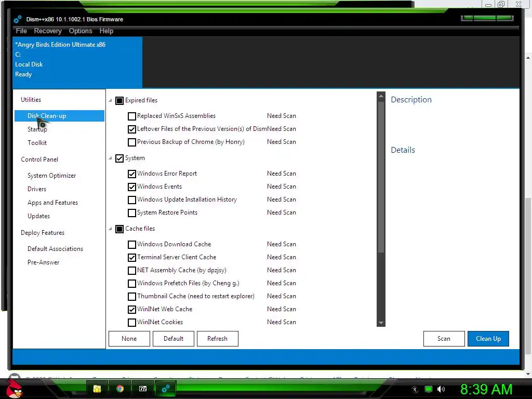Check Windows Update Installation History
Image resolution: width=532 pixels, height=399 pixels.
click(131, 200)
